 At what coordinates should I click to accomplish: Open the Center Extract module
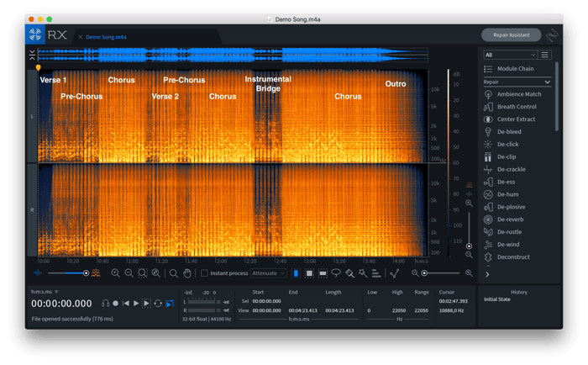click(x=510, y=119)
